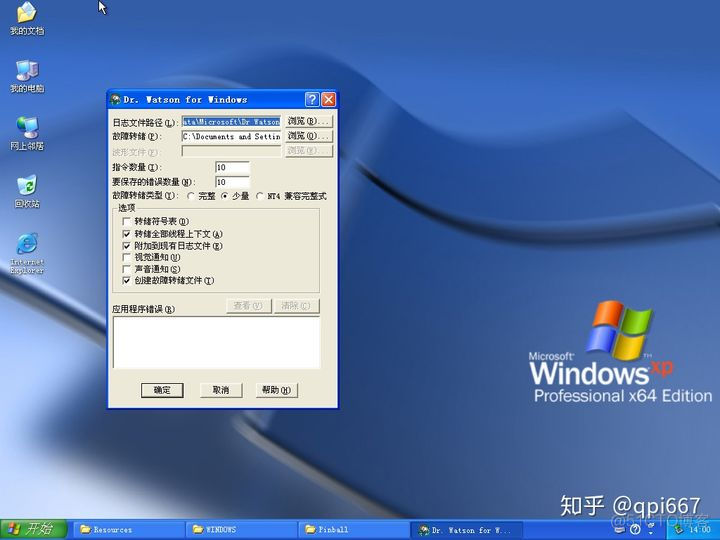Viewport: 720px width, 540px height.
Task: Click the 取消 Cancel button
Action: (221, 390)
